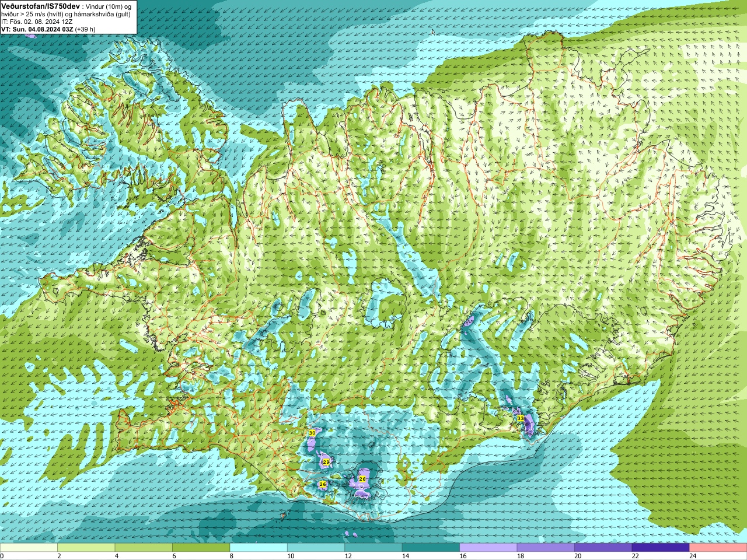Click the scale label '12' on the colorbar
This screenshot has width=747, height=560.
(347, 556)
